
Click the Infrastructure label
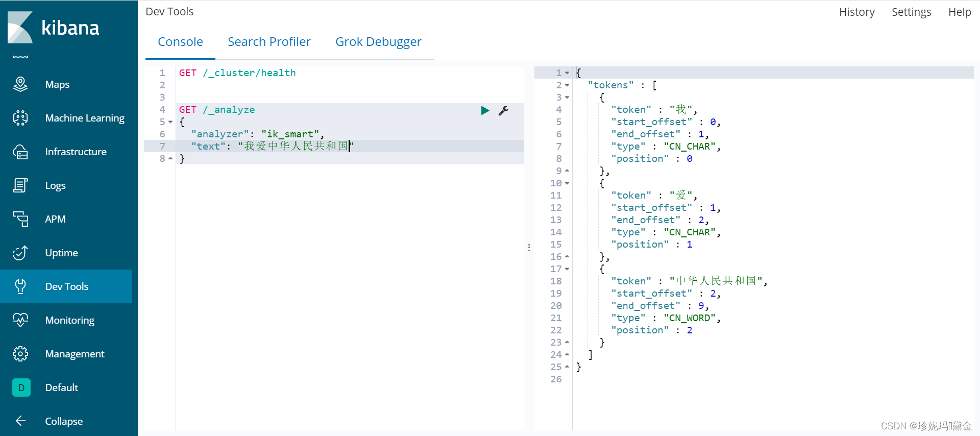point(76,152)
